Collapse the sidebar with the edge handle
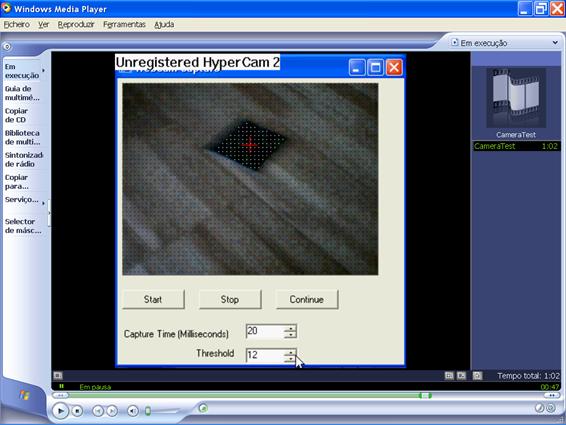The width and height of the screenshot is (566, 425). (x=49, y=213)
